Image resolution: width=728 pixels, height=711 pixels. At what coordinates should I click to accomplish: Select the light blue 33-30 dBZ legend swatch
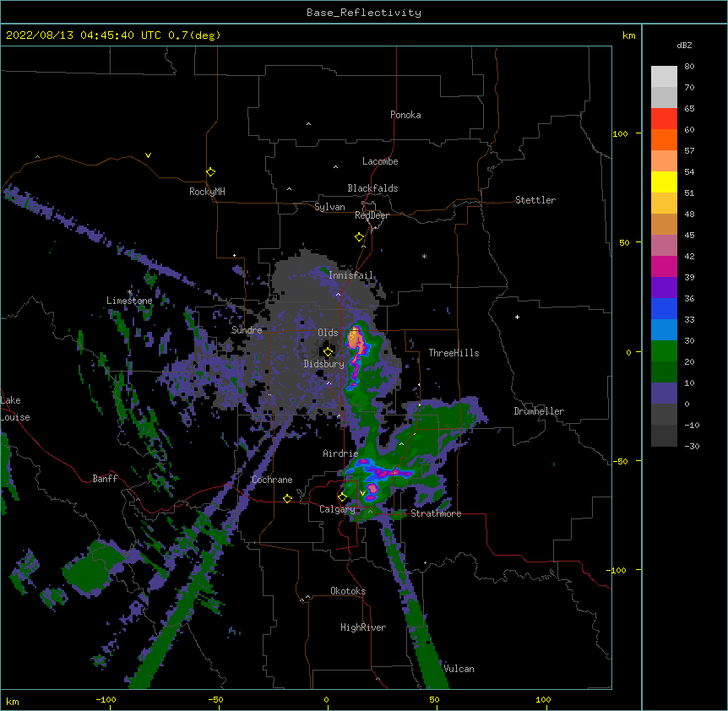click(x=664, y=329)
